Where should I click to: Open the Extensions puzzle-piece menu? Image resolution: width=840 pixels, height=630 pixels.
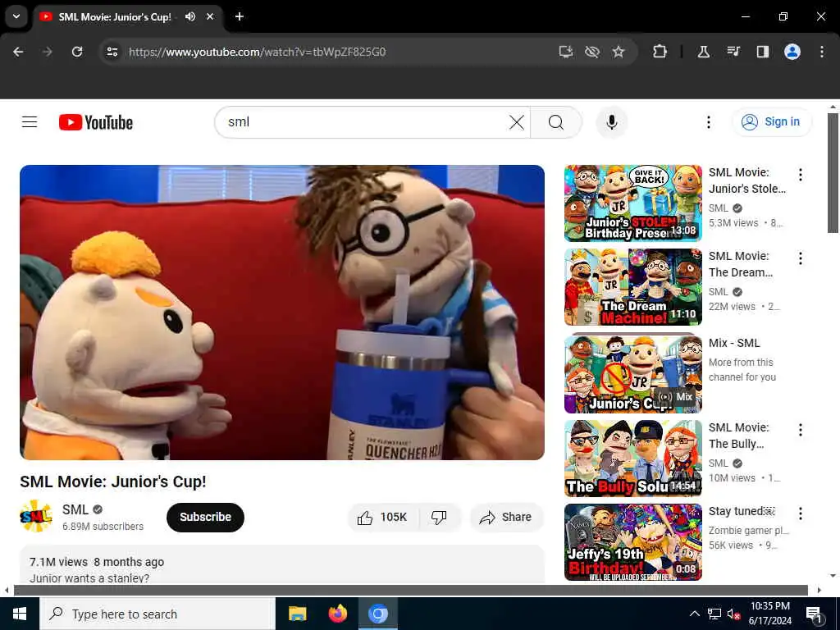pyautogui.click(x=660, y=52)
